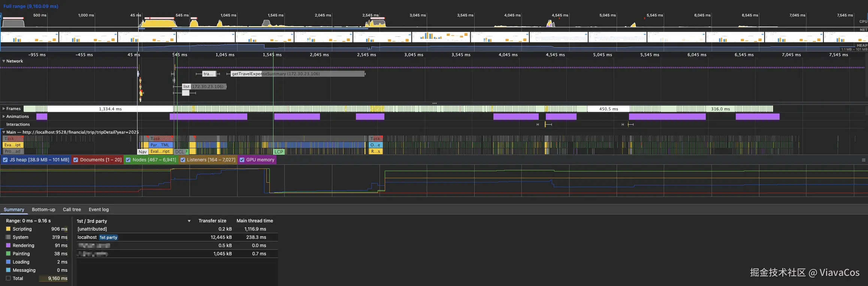The width and height of the screenshot is (868, 286).
Task: Click the LCP timing marker
Action: pyautogui.click(x=279, y=152)
